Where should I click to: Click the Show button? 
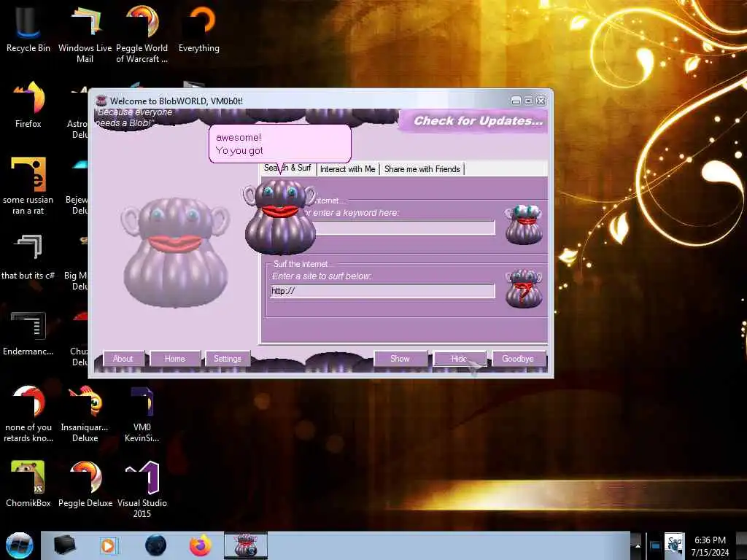(x=400, y=359)
